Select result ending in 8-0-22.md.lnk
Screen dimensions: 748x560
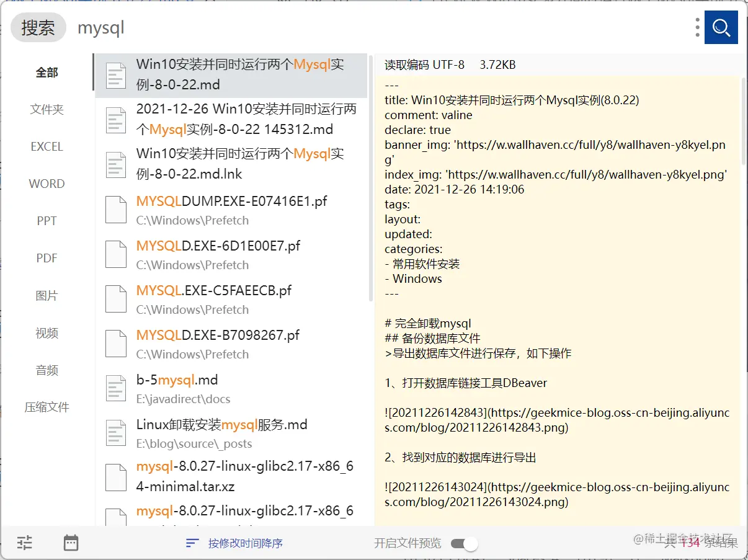coord(231,164)
